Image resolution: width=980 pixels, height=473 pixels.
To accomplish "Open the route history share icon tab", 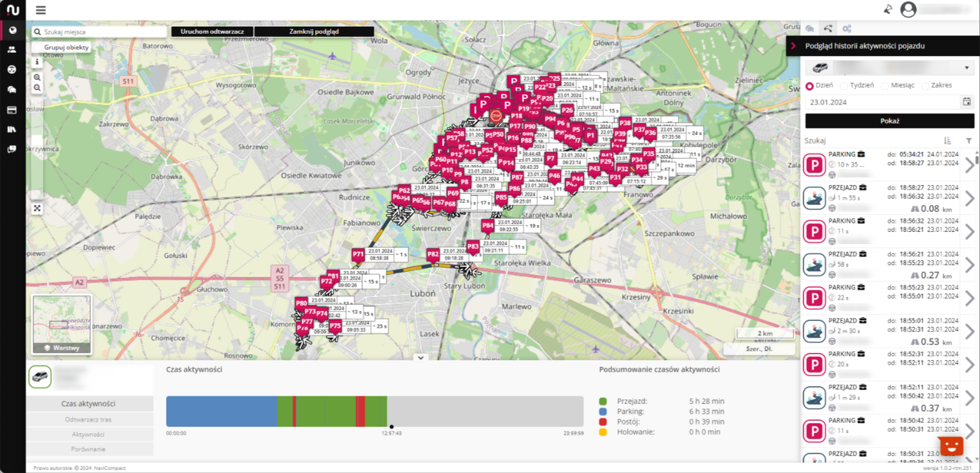I will (x=828, y=28).
